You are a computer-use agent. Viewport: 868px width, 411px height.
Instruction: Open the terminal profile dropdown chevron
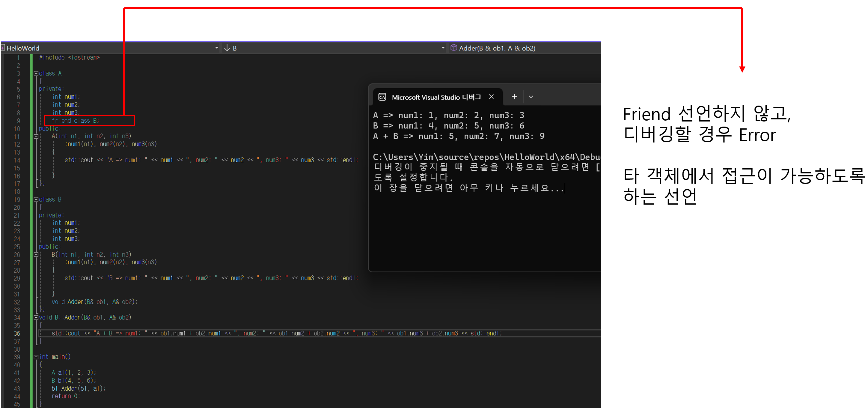click(531, 97)
